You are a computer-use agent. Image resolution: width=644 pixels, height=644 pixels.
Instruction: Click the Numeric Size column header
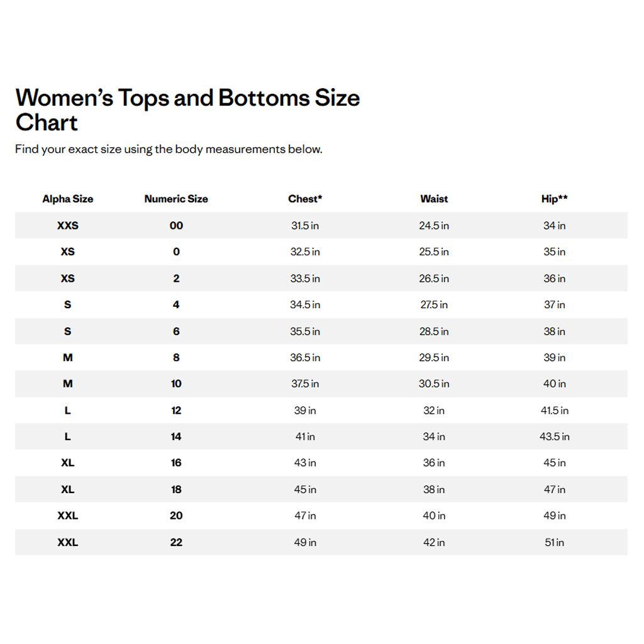176,199
